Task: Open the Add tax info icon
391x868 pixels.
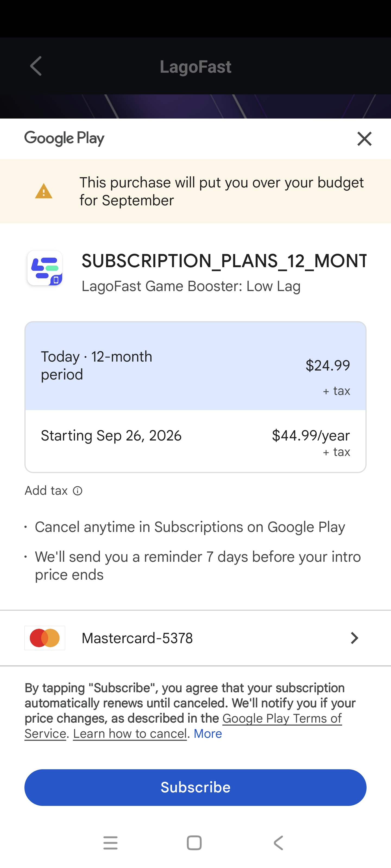Action: click(78, 491)
